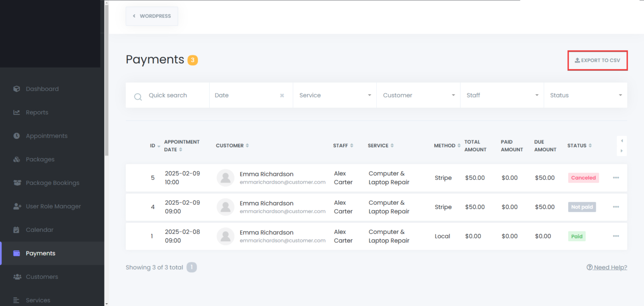Click the Appointments clock icon
The height and width of the screenshot is (306, 644).
click(x=17, y=136)
